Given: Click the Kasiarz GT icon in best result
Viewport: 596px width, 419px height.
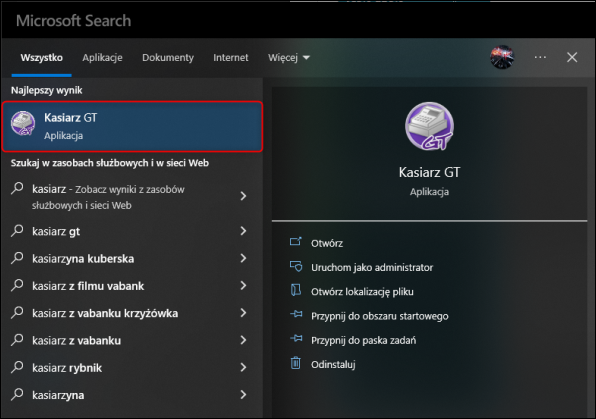Looking at the screenshot, I should (23, 124).
